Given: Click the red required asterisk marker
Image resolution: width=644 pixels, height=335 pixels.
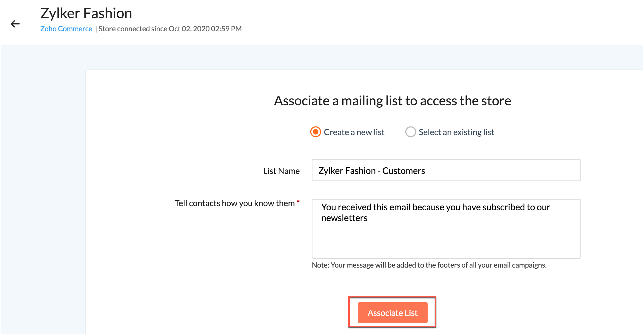Looking at the screenshot, I should click(x=298, y=202).
